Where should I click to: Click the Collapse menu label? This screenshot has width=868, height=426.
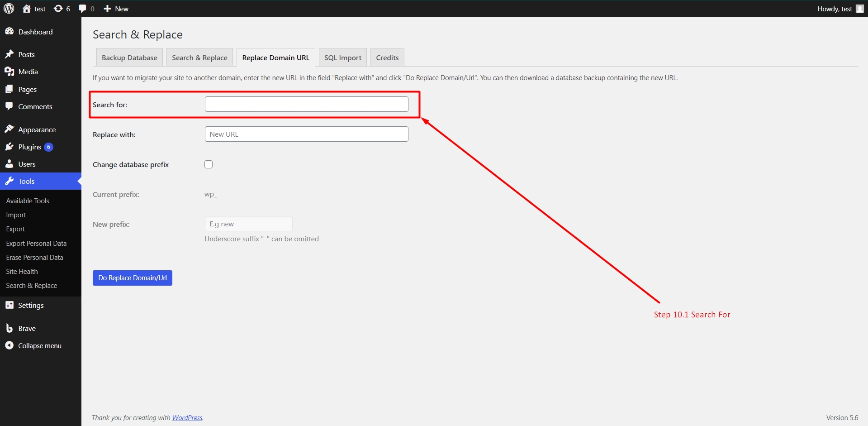40,345
